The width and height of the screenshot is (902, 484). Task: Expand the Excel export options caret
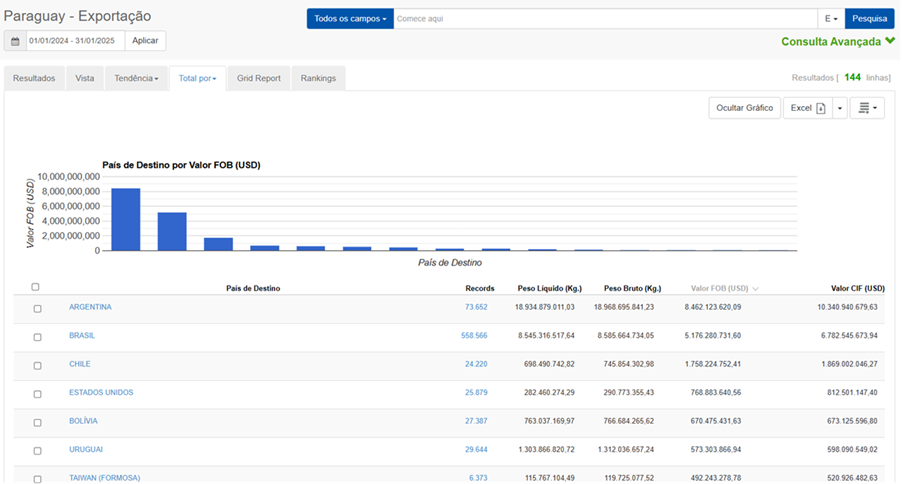coord(840,108)
